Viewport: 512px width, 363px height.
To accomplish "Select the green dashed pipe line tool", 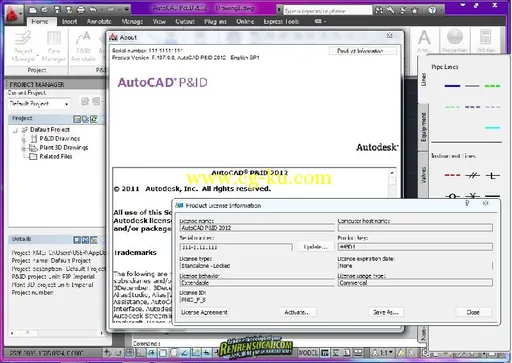I will (x=492, y=86).
